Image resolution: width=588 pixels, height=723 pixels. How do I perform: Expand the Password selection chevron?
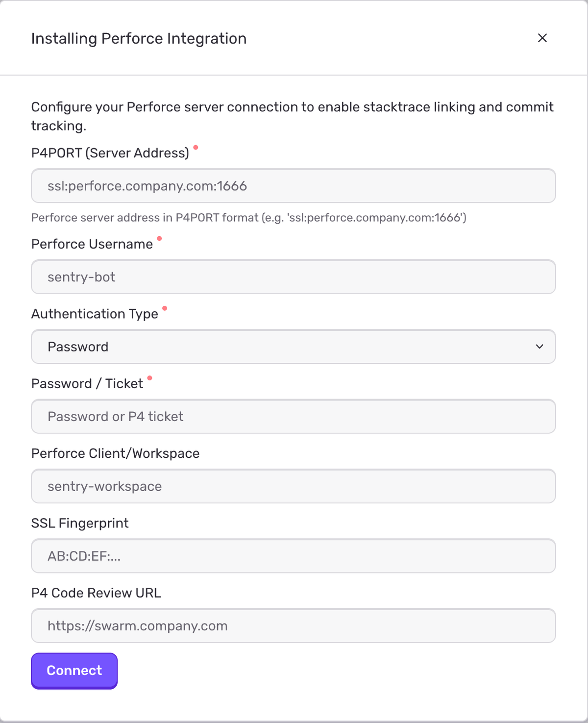[539, 347]
